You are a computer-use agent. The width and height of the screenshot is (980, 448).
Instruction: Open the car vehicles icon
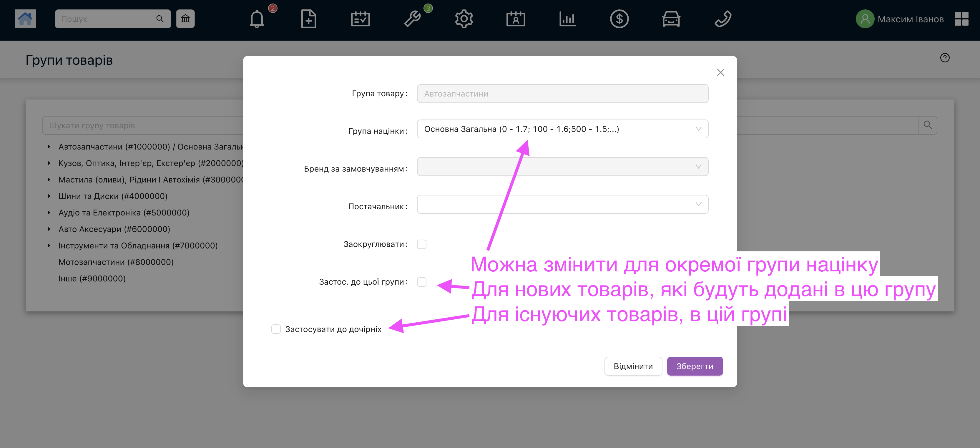pos(671,19)
